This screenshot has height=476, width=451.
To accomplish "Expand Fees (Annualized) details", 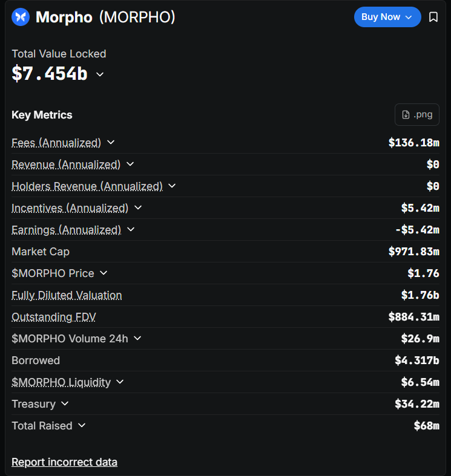I will pos(111,143).
